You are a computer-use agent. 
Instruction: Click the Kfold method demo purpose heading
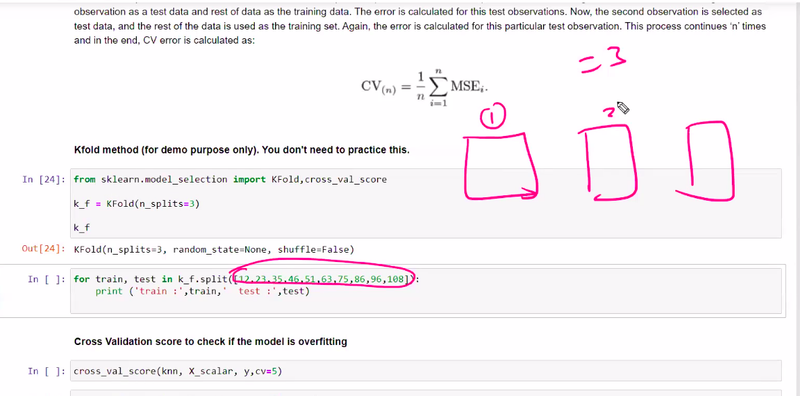coord(242,151)
